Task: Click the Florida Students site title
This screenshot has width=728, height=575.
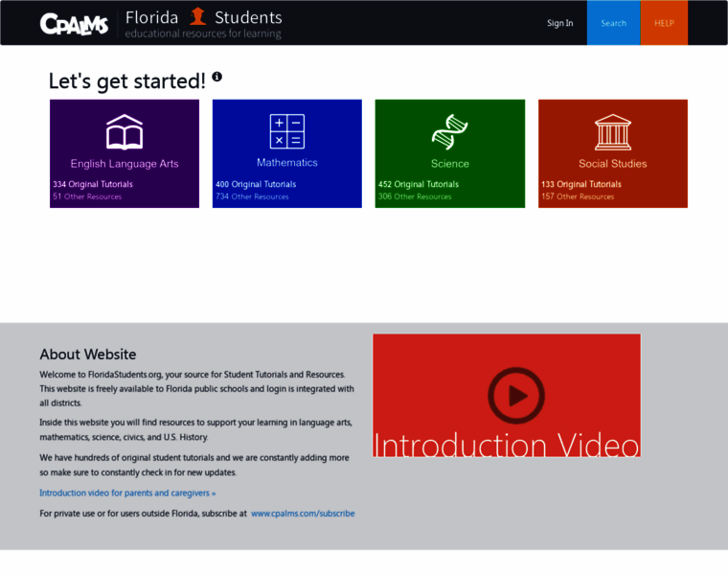Action: [x=203, y=17]
